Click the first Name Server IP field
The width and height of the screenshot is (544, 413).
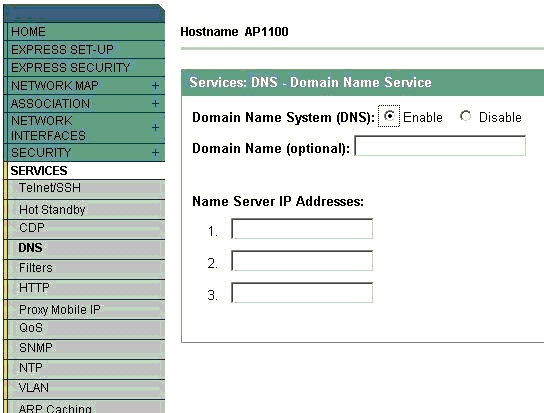pyautogui.click(x=302, y=228)
